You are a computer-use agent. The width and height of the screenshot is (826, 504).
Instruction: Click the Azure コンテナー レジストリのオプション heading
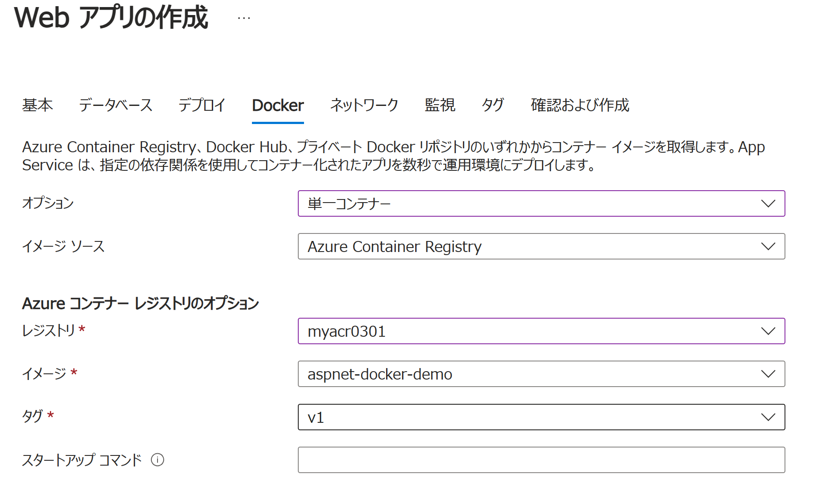140,303
